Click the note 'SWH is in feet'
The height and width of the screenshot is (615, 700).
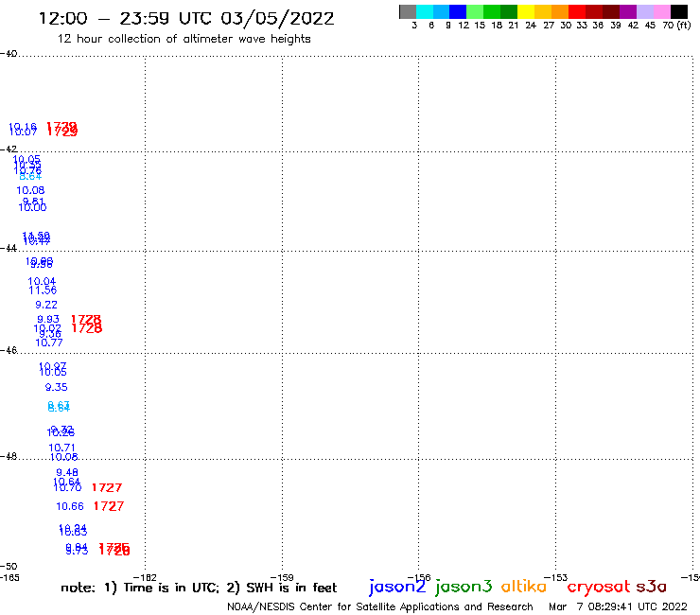291,588
